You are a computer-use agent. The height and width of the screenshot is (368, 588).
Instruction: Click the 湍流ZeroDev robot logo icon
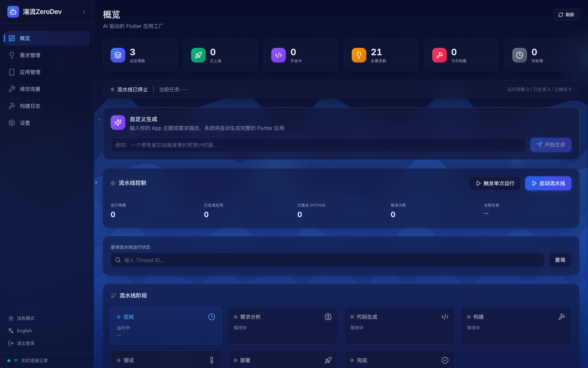(x=13, y=12)
